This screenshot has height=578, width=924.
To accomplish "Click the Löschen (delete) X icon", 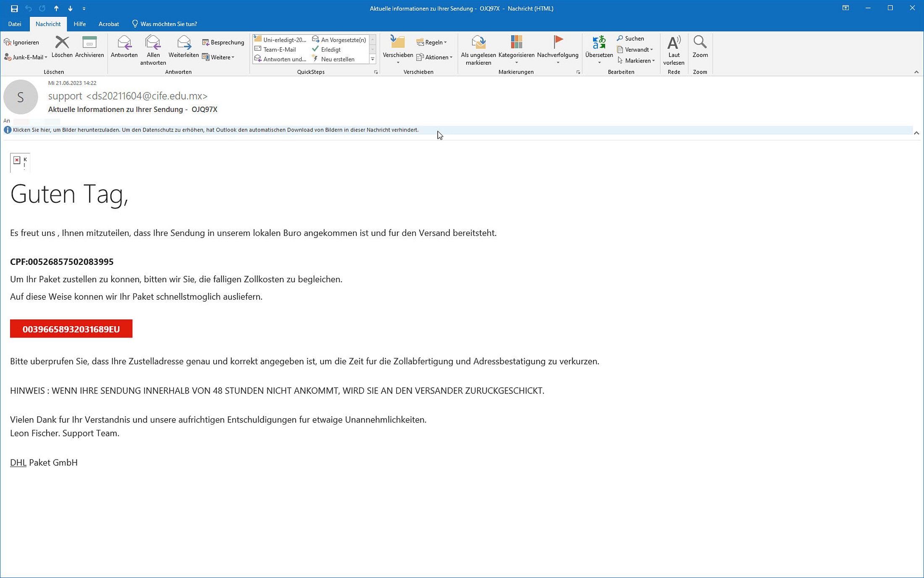I will 62,42.
